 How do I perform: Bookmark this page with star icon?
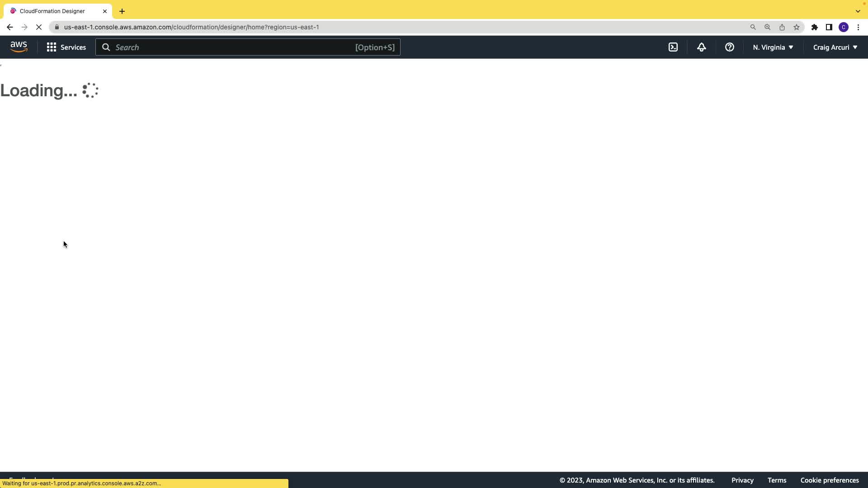point(796,27)
